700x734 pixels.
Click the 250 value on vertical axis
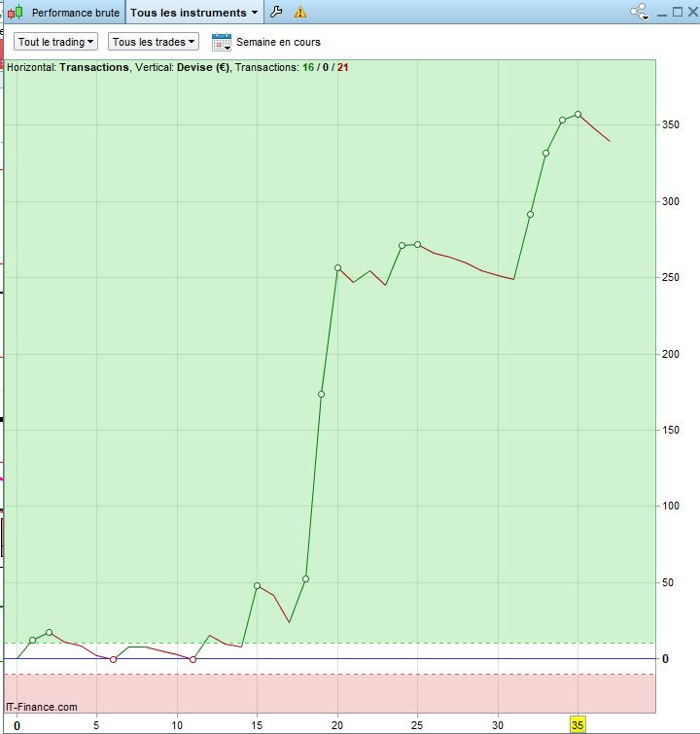671,278
